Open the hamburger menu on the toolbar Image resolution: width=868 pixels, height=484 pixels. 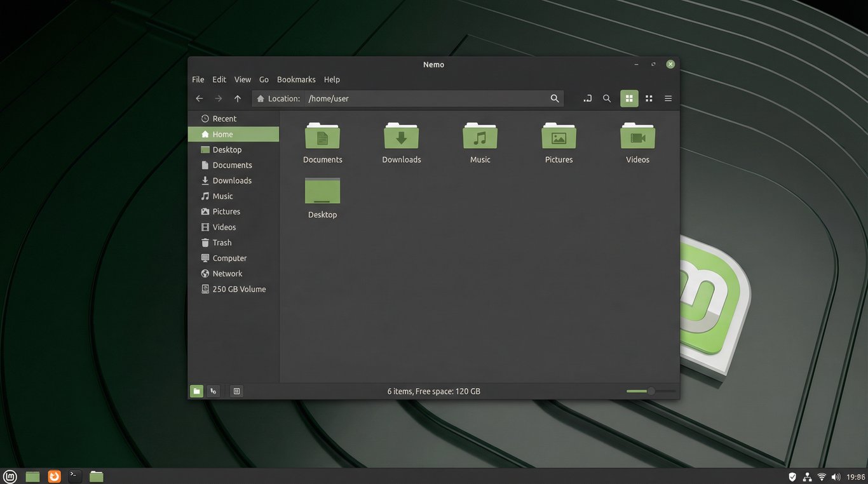tap(668, 98)
